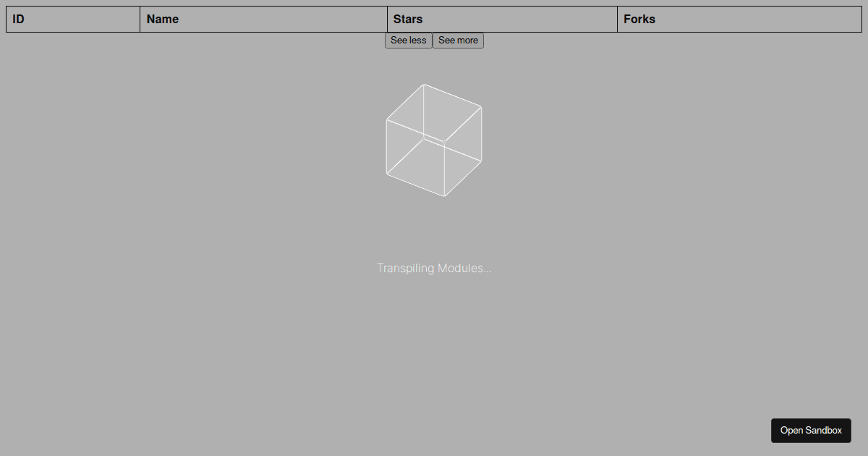Click the gap between See less and See more
Screen dimensions: 868x456
click(432, 40)
